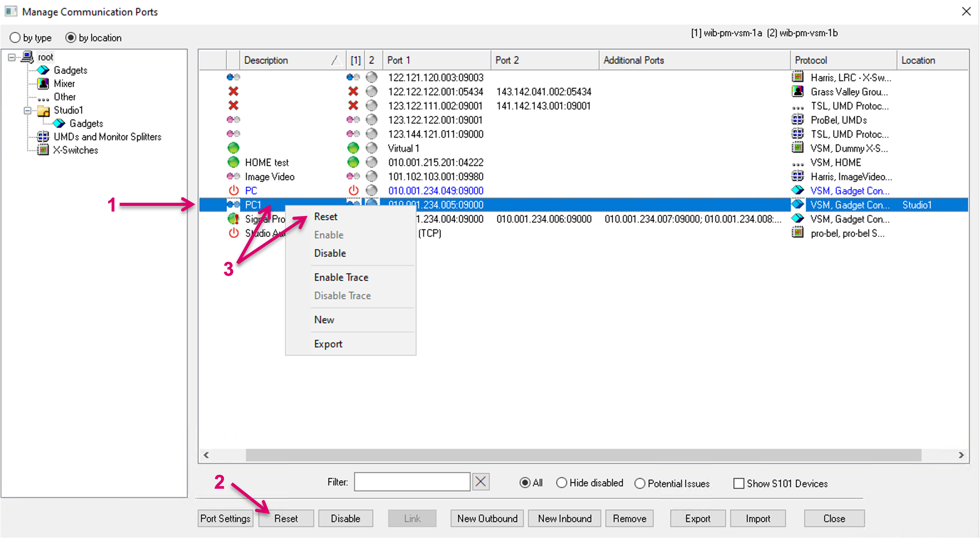
Task: Click the New Outbound button
Action: click(x=487, y=518)
